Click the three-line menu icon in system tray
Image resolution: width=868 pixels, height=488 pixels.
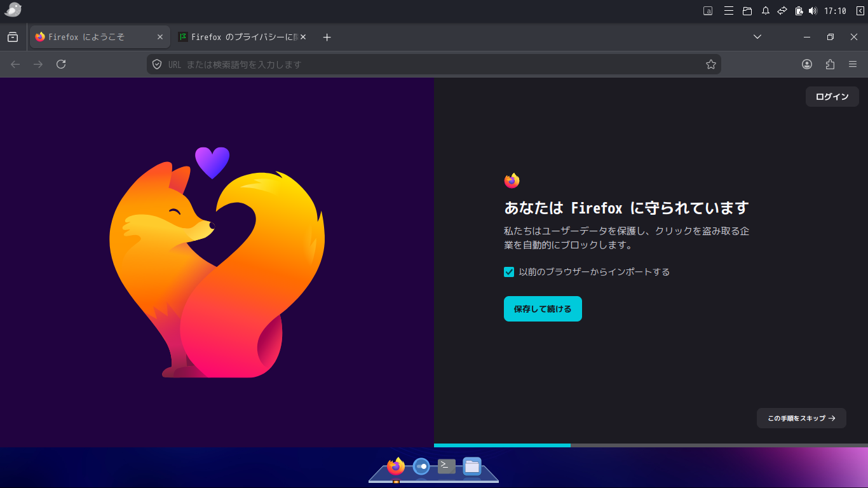coord(729,11)
